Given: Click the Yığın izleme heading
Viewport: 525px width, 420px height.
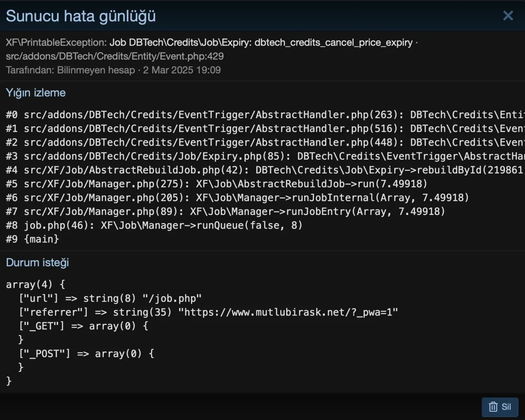Looking at the screenshot, I should click(x=36, y=93).
